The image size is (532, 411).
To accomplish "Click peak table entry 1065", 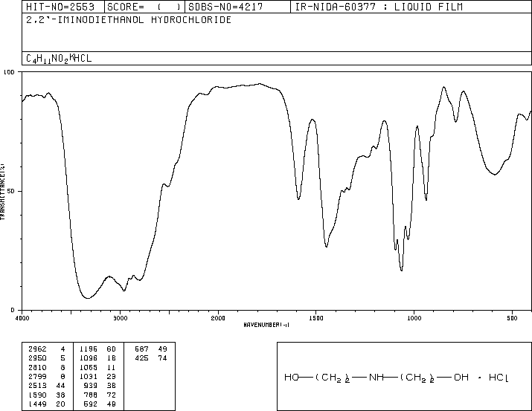I will [89, 367].
